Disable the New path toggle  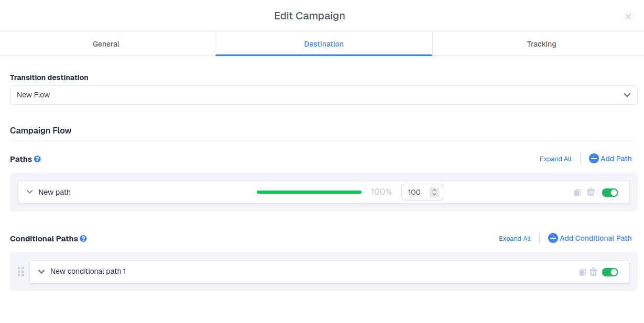tap(610, 193)
